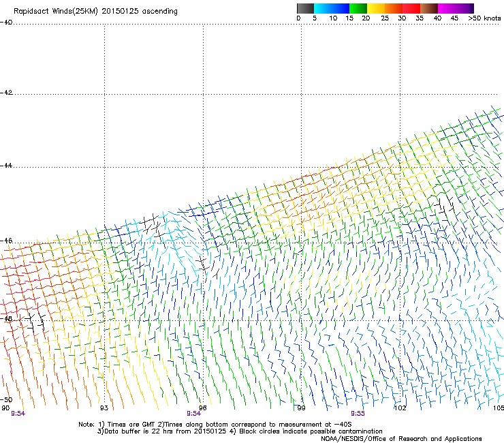Click the '30' legend scale label
This screenshot has height=443, width=504.
point(402,18)
